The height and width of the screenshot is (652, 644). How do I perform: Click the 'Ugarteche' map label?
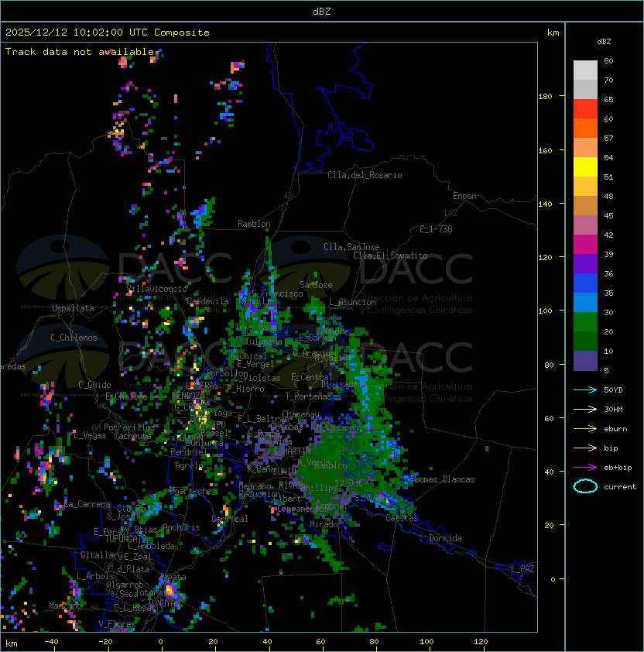(x=191, y=491)
